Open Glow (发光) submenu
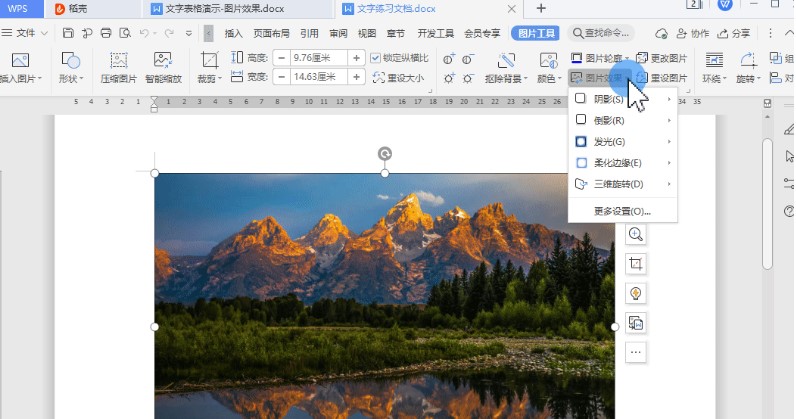The height and width of the screenshot is (419, 796). click(x=622, y=142)
